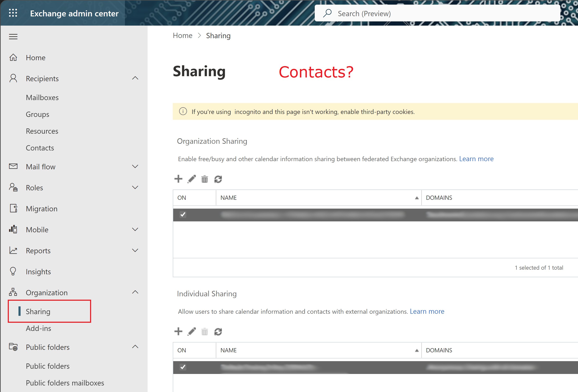Add a new organization sharing relationship

tap(178, 179)
